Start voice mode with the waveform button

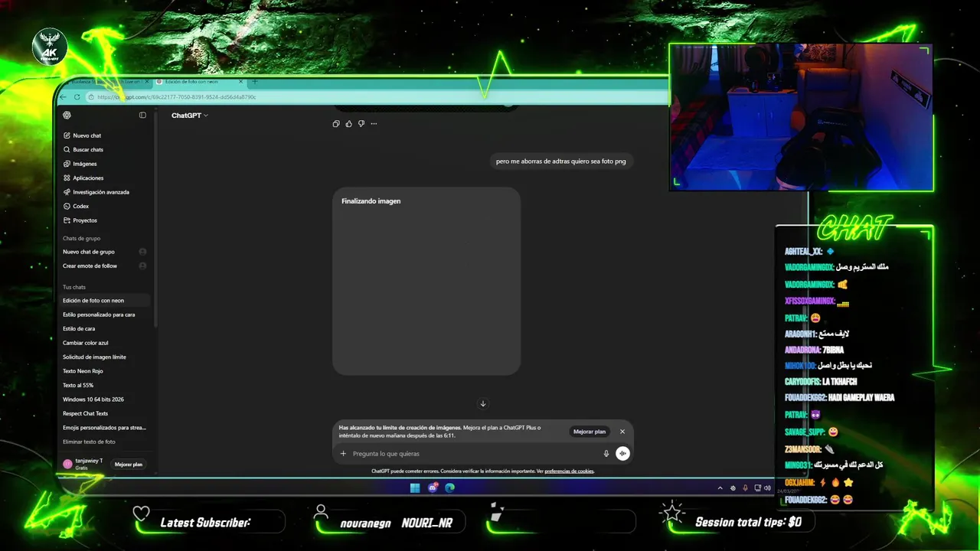pyautogui.click(x=622, y=454)
